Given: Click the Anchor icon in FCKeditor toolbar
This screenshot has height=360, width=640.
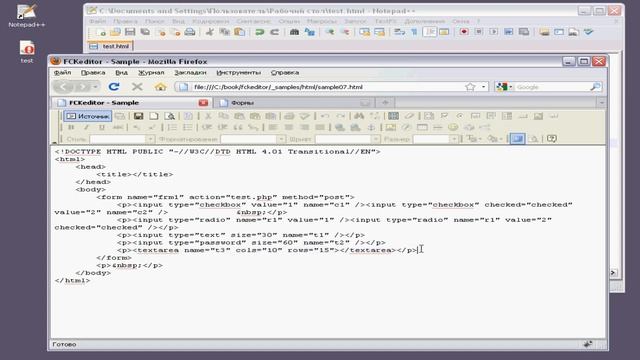Looking at the screenshot, I should click(371, 128).
